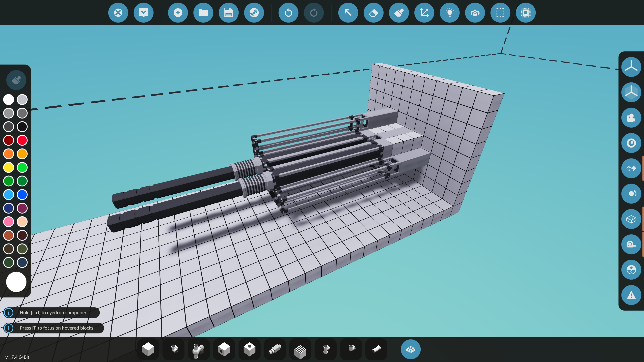The image size is (644, 362).
Task: Pick the bright red color swatch
Action: coord(22,140)
